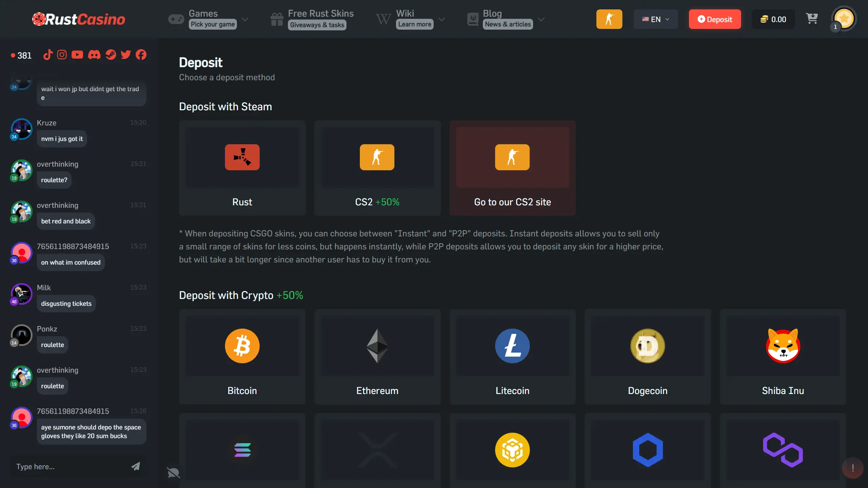The image size is (868, 488).
Task: Click Kruze's avatar in chat
Action: pos(21,129)
